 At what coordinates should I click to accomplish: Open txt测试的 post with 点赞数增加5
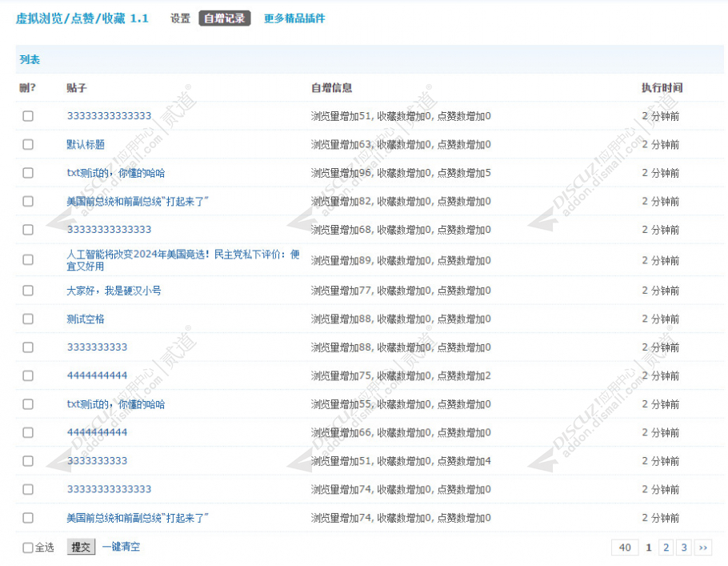pos(116,173)
